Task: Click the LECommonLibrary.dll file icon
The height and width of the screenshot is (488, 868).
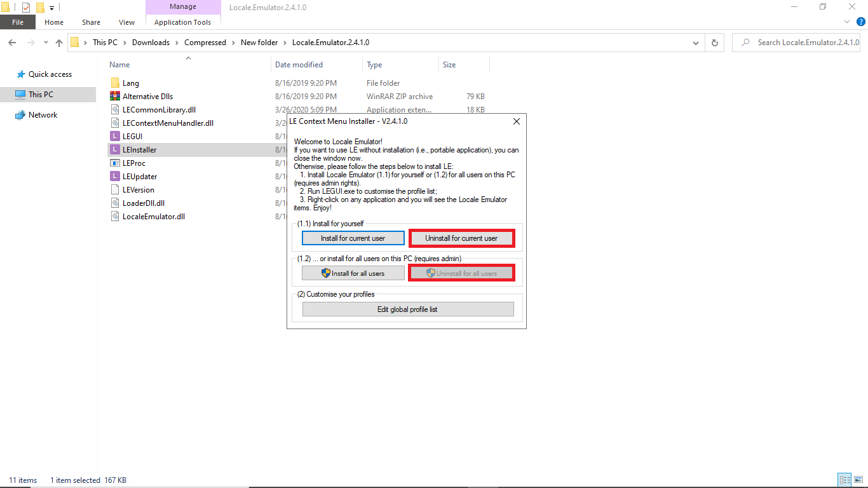Action: tap(115, 110)
